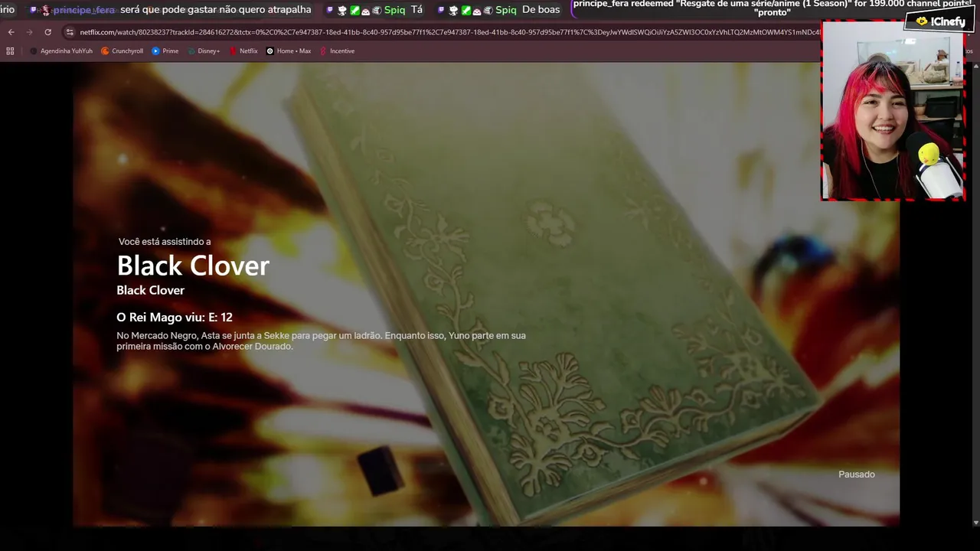Click the ICinefy logo badge
Viewport: 980px width, 551px height.
939,21
